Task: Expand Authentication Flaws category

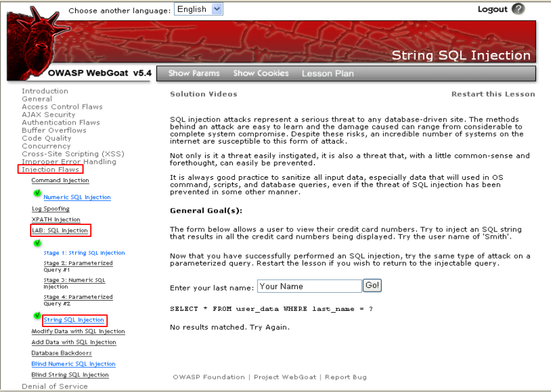Action: (x=61, y=123)
